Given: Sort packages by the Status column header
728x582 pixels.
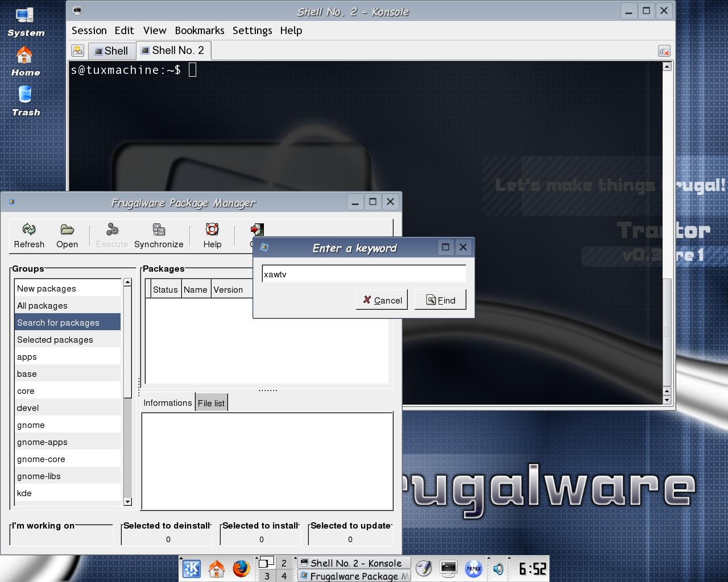Looking at the screenshot, I should pyautogui.click(x=166, y=289).
